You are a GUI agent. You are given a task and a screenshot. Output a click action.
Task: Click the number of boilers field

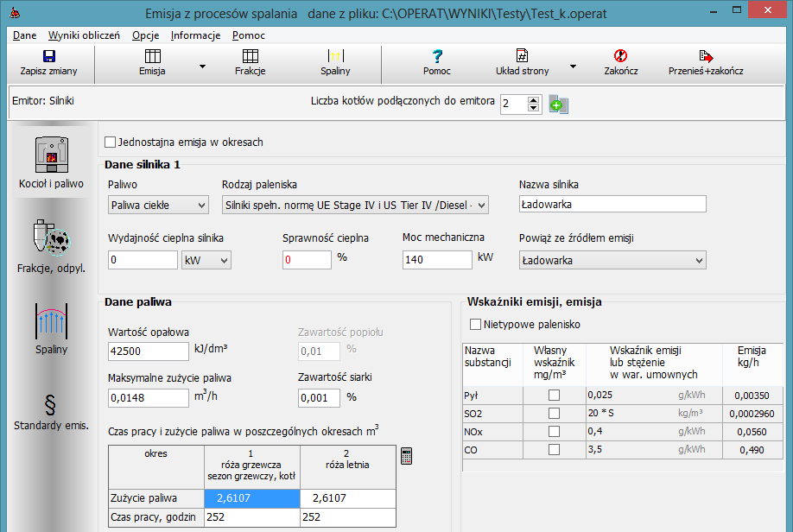pyautogui.click(x=514, y=104)
